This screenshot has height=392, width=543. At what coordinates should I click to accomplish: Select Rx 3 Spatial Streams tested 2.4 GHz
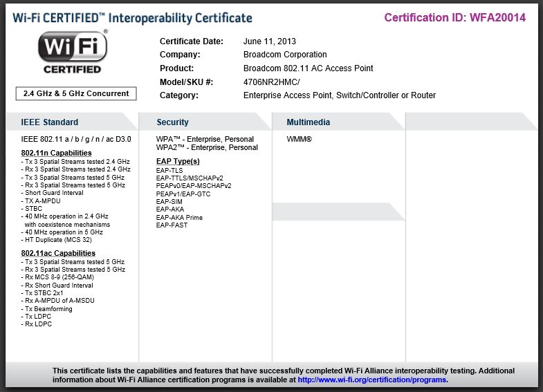[x=75, y=169]
